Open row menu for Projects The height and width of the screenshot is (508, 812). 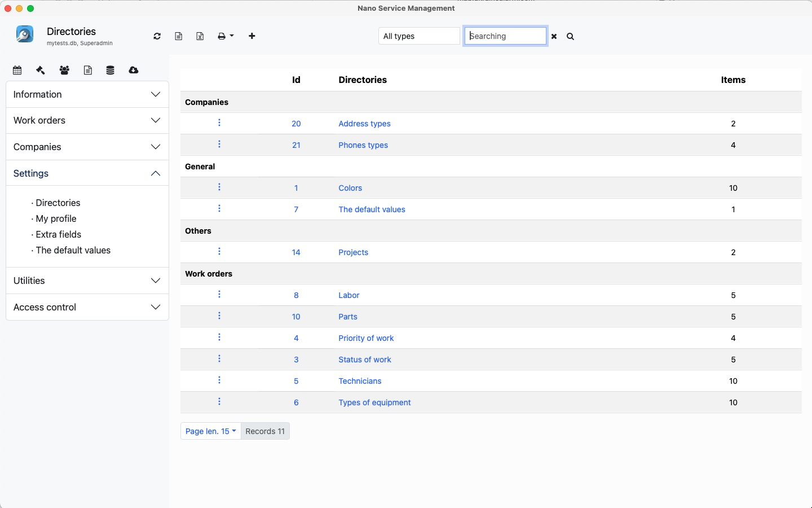click(219, 252)
